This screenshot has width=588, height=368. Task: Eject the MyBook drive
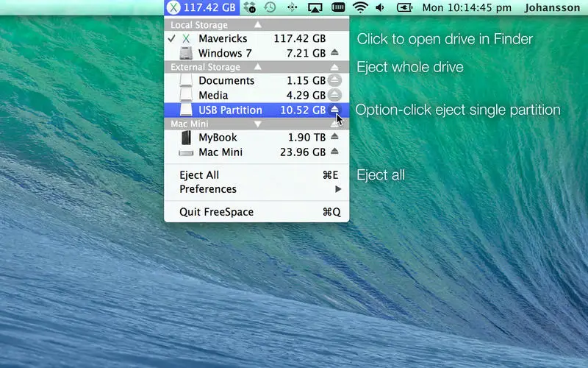point(334,137)
